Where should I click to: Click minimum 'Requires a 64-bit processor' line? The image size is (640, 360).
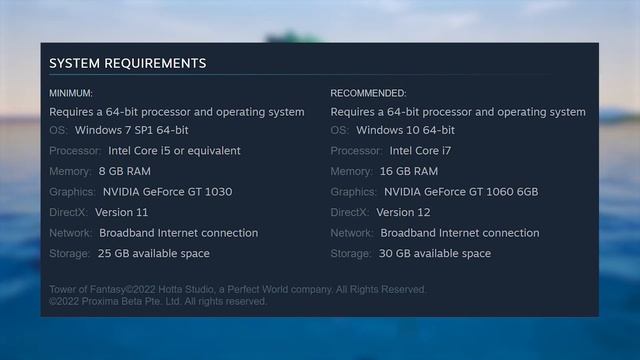(x=177, y=112)
